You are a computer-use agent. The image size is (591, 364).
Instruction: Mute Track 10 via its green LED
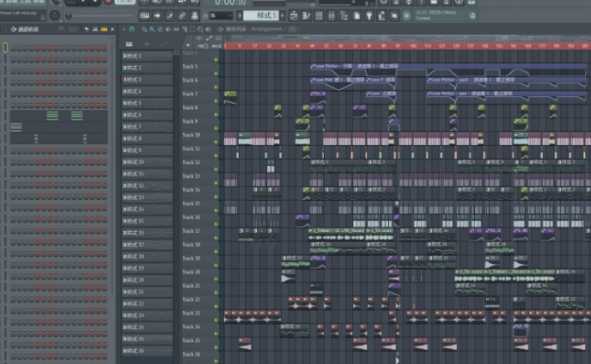pyautogui.click(x=216, y=141)
